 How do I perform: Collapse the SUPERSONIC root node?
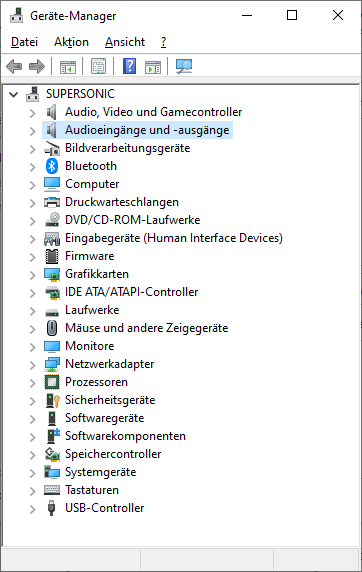coord(14,94)
